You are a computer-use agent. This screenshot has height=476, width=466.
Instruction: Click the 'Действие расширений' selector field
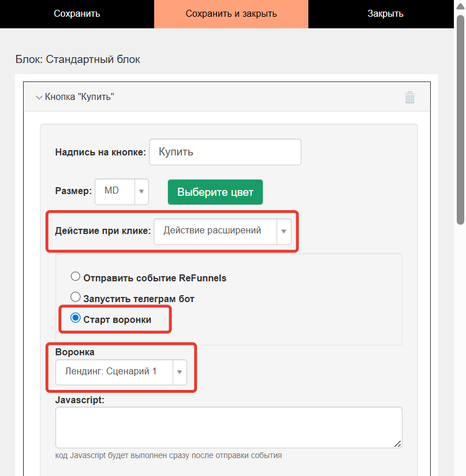point(214,231)
